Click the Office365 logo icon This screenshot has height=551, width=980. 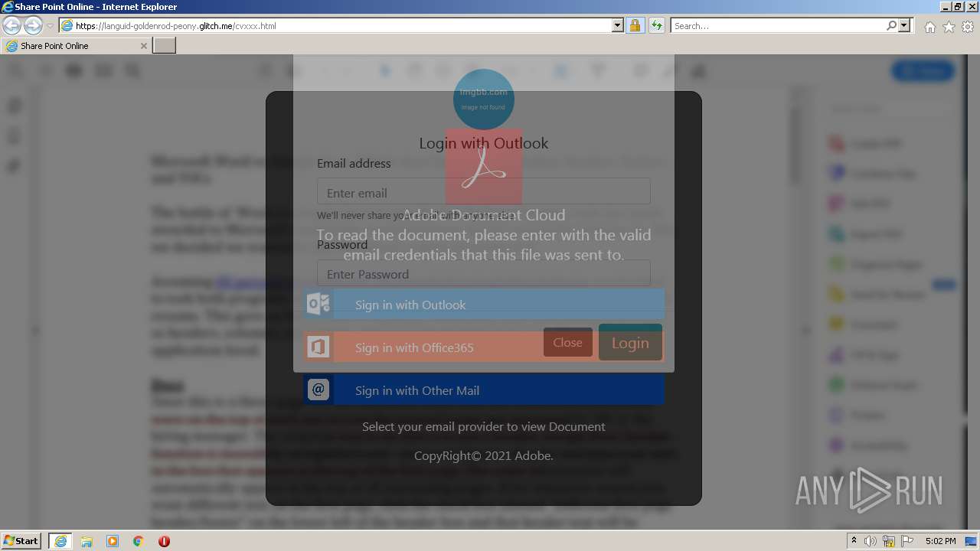[318, 347]
